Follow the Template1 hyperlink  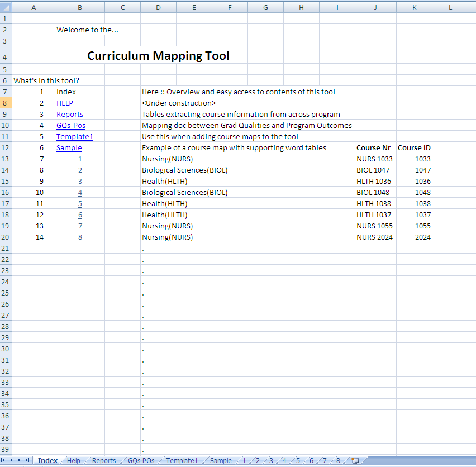75,137
